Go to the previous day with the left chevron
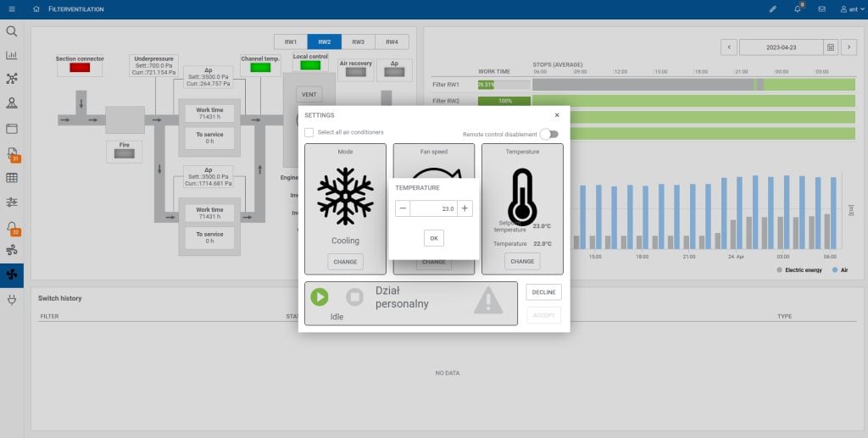 pyautogui.click(x=728, y=47)
